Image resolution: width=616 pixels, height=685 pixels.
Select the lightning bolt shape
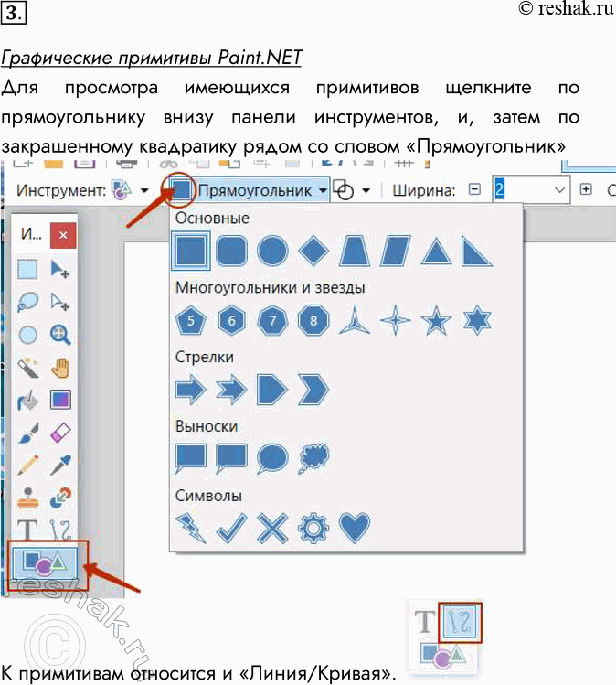click(190, 527)
